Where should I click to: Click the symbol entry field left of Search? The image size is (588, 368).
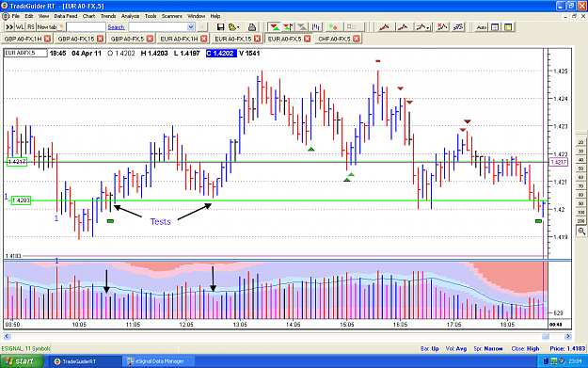tap(86, 27)
